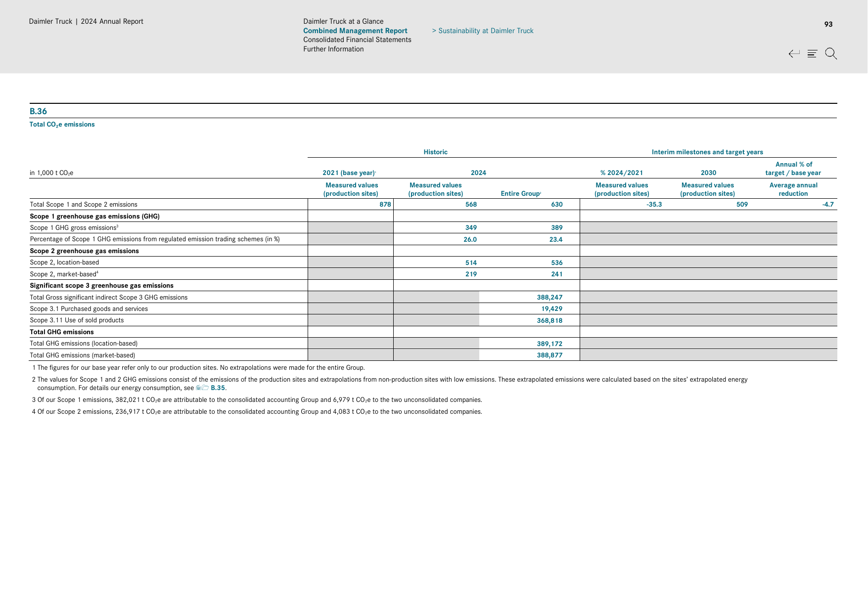Click Interim milestones and target years header
868x613 pixels.
[707, 152]
